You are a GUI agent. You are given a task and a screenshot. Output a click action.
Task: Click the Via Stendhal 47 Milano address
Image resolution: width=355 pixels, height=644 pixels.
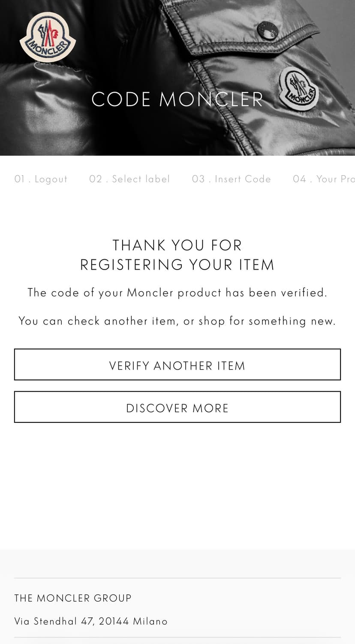91,621
